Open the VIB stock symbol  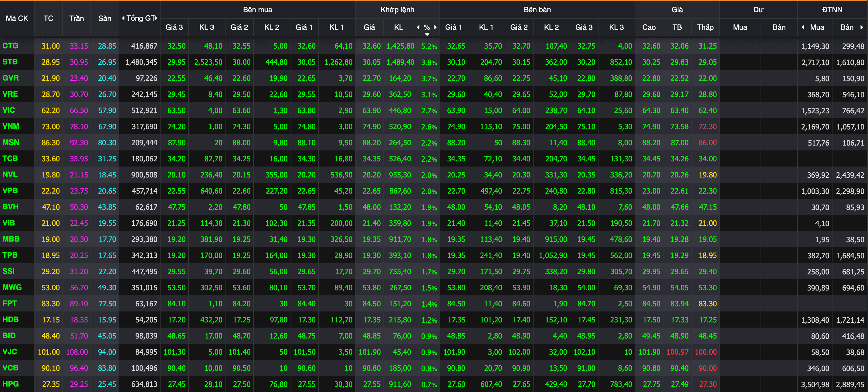[x=9, y=223]
